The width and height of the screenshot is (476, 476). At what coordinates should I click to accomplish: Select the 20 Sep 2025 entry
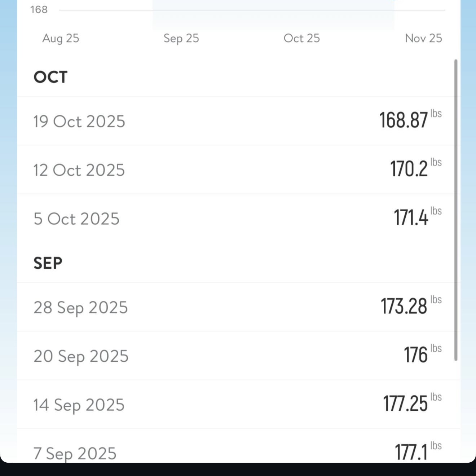[x=81, y=356]
